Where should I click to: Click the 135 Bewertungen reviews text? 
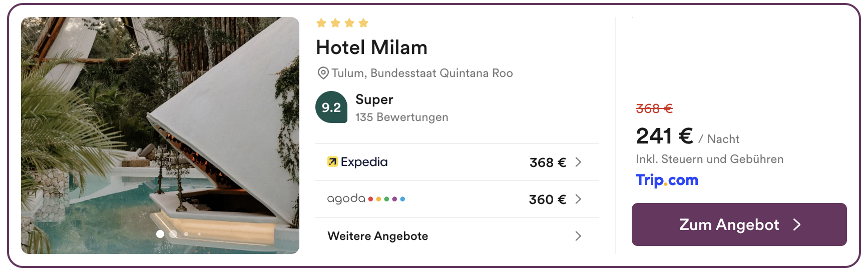point(402,117)
